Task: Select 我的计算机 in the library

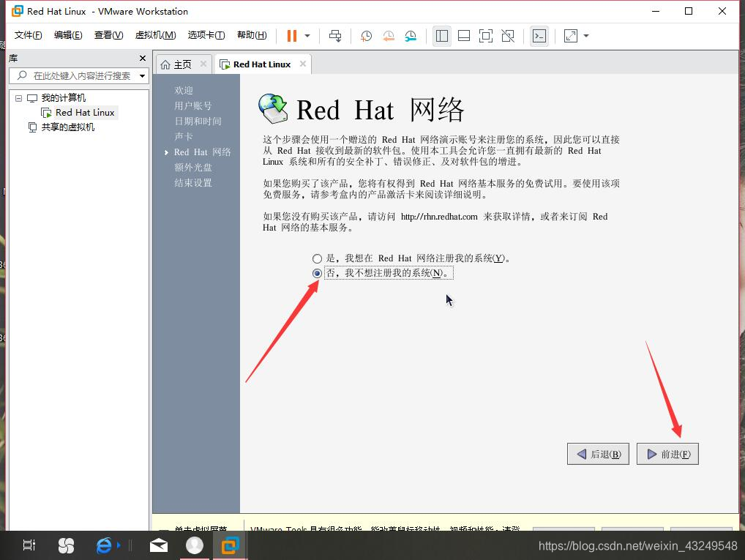Action: 63,98
